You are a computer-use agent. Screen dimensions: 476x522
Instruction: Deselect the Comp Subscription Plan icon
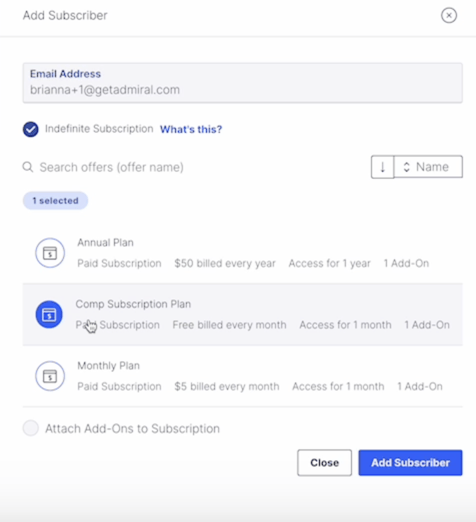[x=49, y=314]
